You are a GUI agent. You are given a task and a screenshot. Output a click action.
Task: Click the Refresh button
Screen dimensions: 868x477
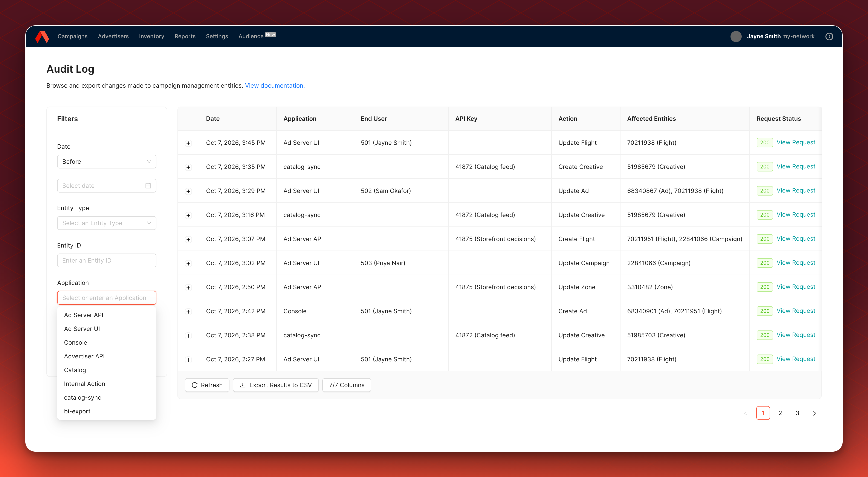tap(207, 385)
